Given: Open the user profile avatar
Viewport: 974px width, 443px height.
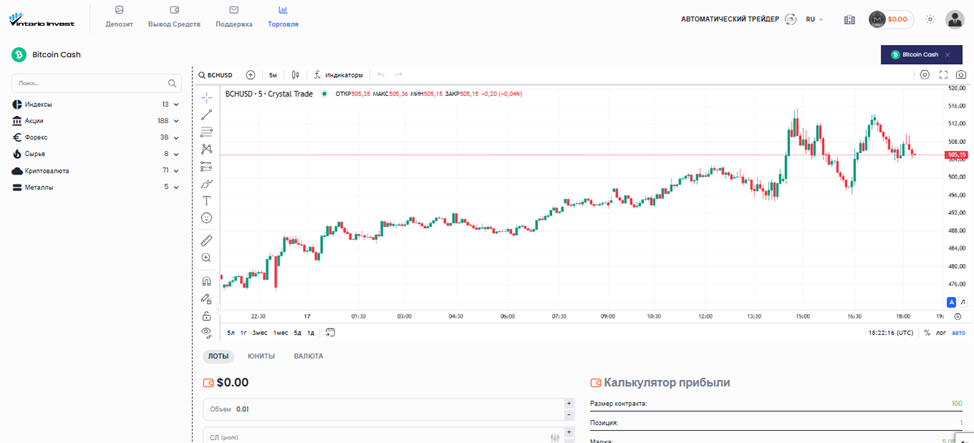Looking at the screenshot, I should click(954, 19).
